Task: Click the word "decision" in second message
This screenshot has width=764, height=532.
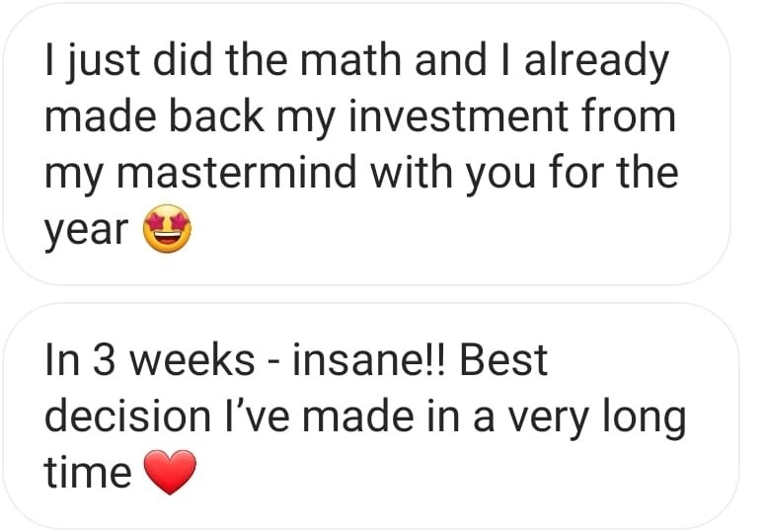Action: click(128, 416)
